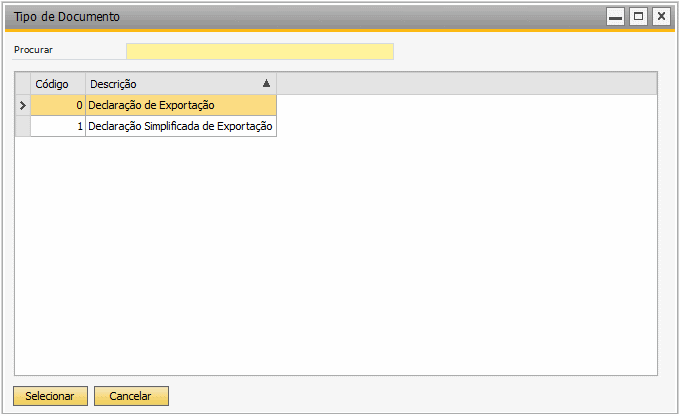The image size is (680, 416).
Task: Minimize the Tipo de Documento window
Action: (x=615, y=16)
